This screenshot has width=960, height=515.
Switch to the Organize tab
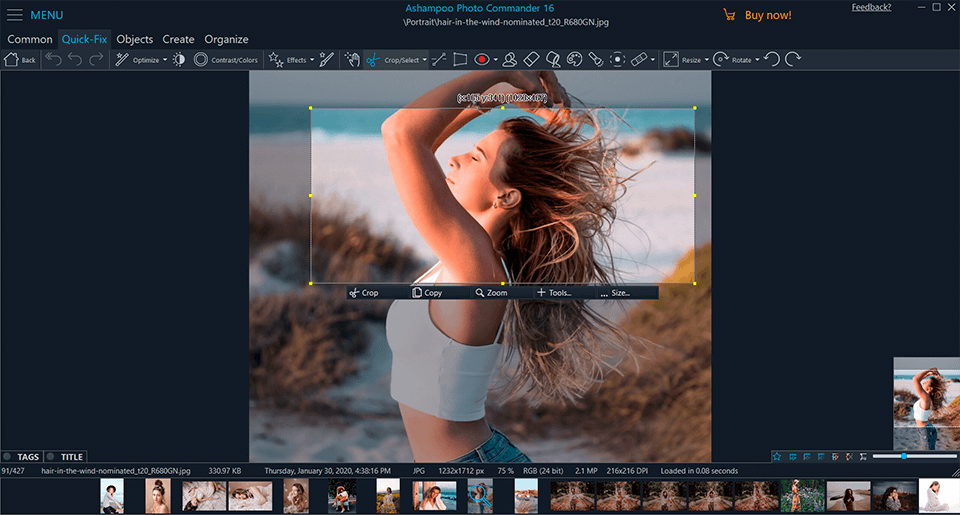point(227,39)
